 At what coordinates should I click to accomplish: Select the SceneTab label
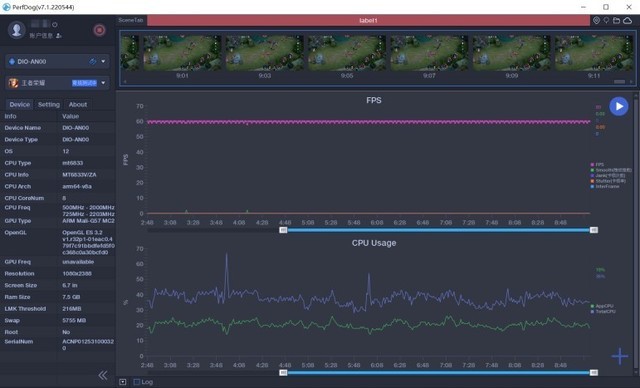131,20
